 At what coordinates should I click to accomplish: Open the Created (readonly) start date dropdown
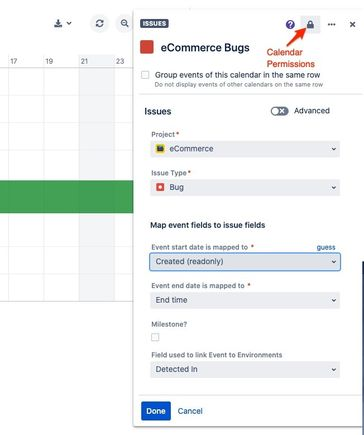click(245, 262)
